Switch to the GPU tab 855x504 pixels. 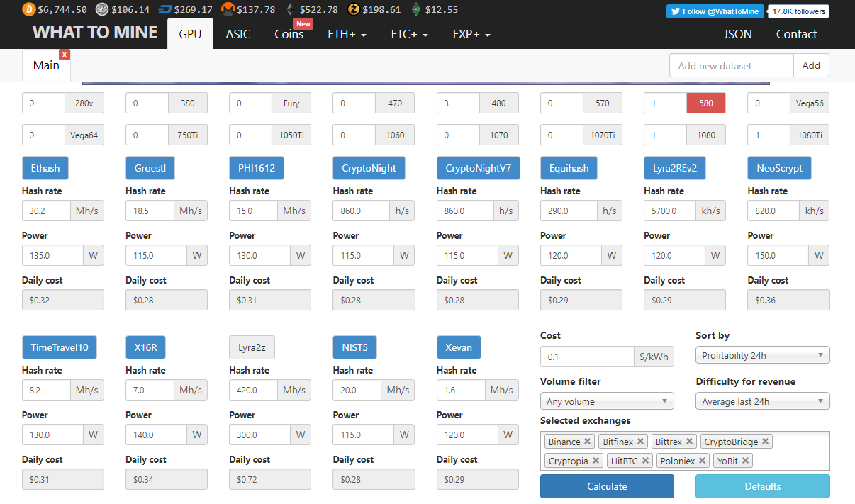190,34
